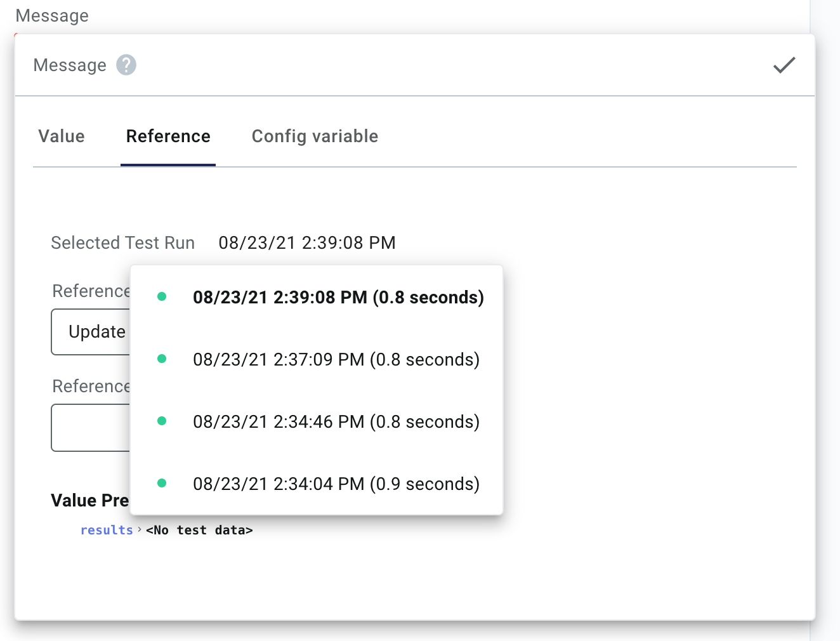
Task: Open the Config variable tab
Action: pos(315,136)
